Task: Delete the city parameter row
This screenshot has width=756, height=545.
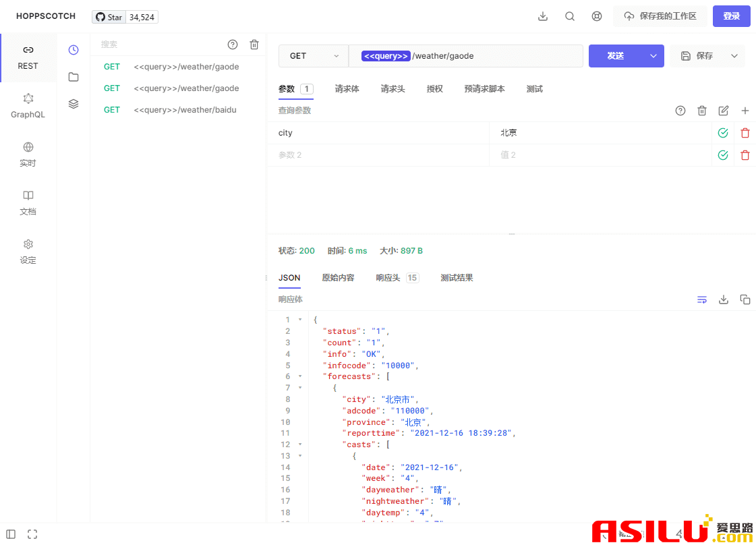Action: pos(745,133)
